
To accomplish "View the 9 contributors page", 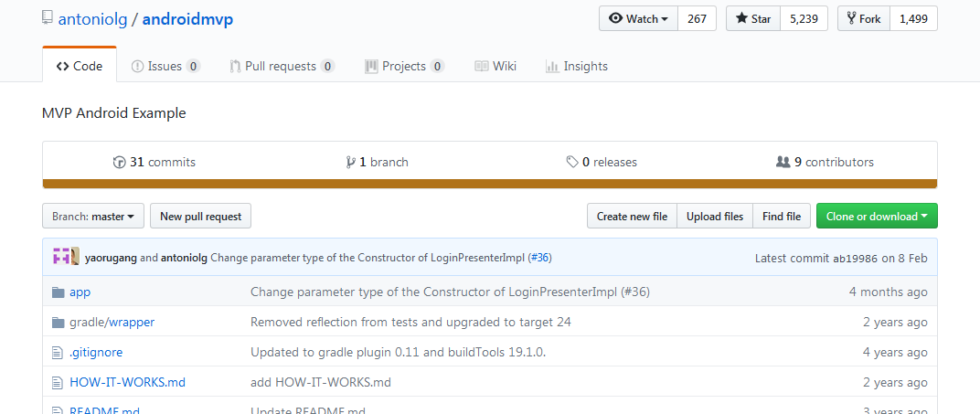I will (825, 163).
